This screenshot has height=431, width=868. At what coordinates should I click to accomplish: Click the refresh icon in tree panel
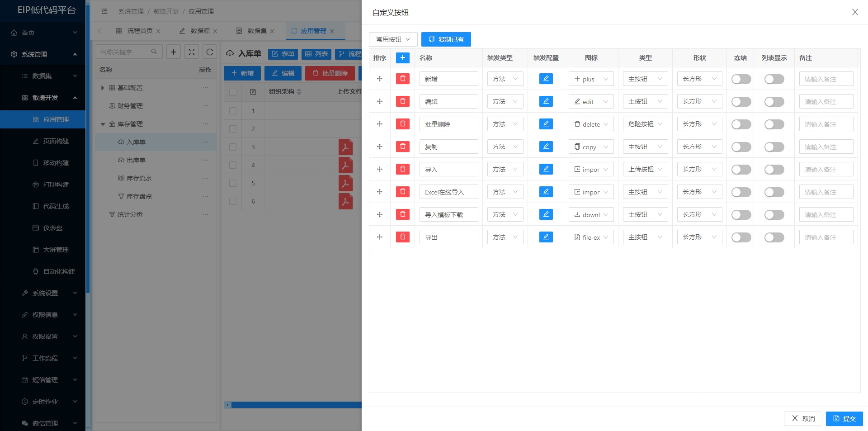pyautogui.click(x=210, y=52)
